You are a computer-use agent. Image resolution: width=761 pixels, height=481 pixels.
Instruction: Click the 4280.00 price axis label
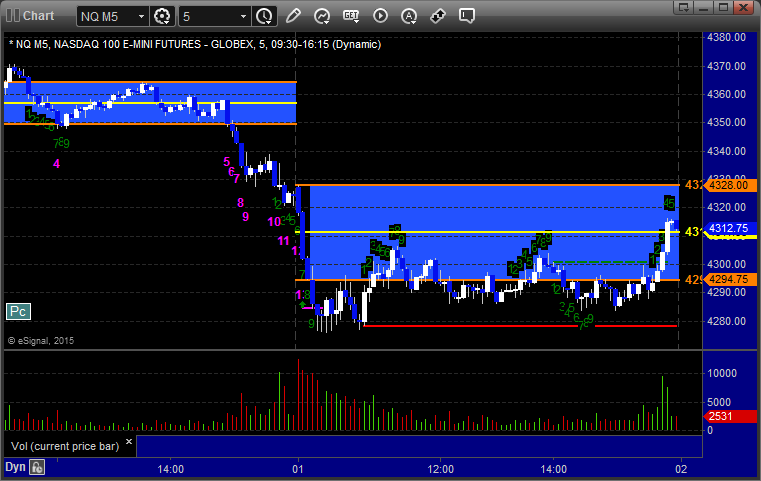tap(727, 321)
